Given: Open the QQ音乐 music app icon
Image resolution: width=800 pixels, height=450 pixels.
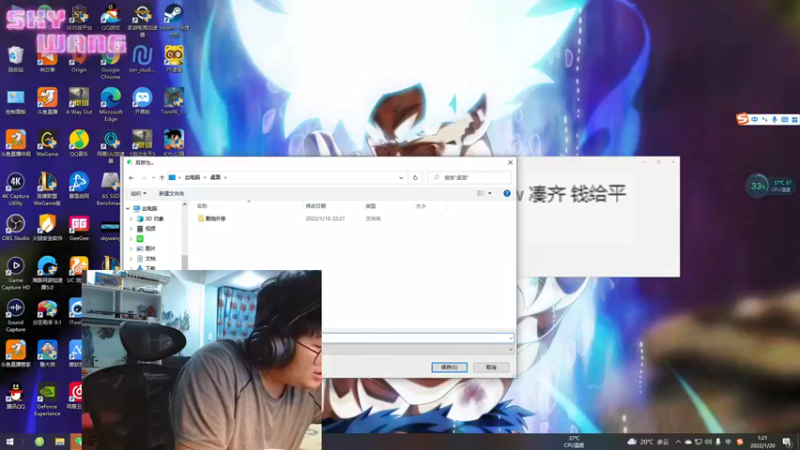Looking at the screenshot, I should (x=79, y=143).
